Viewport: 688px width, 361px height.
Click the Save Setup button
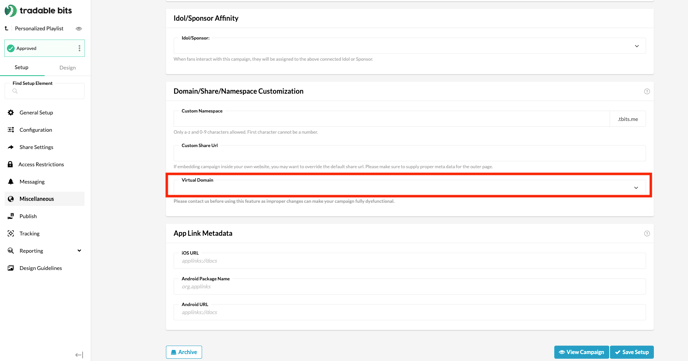point(632,352)
